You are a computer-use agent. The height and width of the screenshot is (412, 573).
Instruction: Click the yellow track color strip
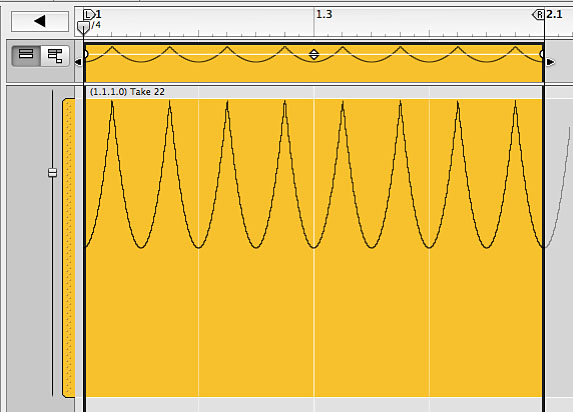pyautogui.click(x=69, y=247)
